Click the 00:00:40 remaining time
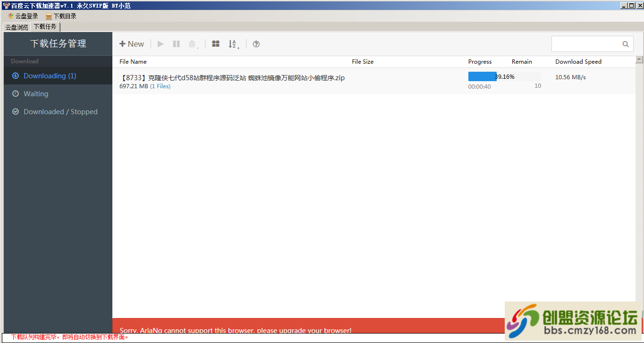644x343 pixels. 479,86
